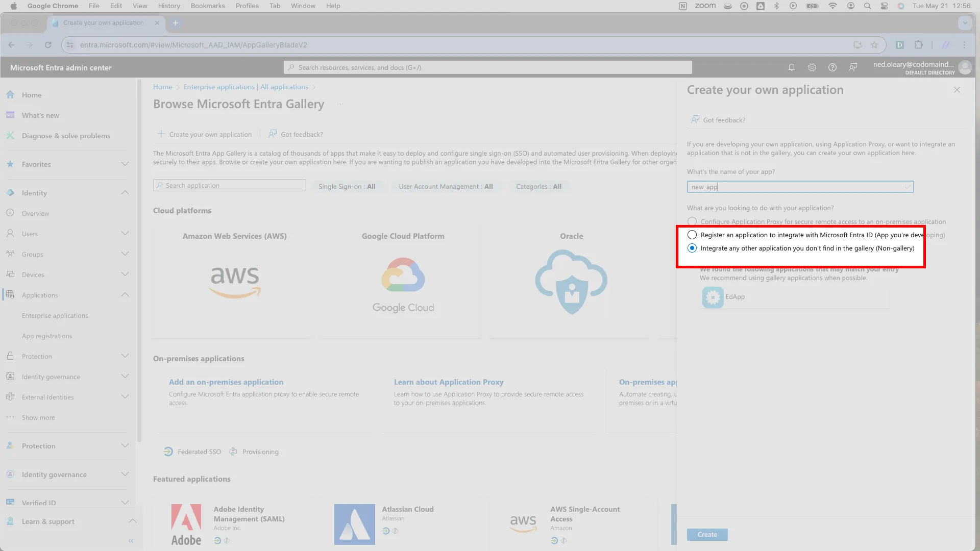Open the Wi-Fi menu bar icon

832,6
